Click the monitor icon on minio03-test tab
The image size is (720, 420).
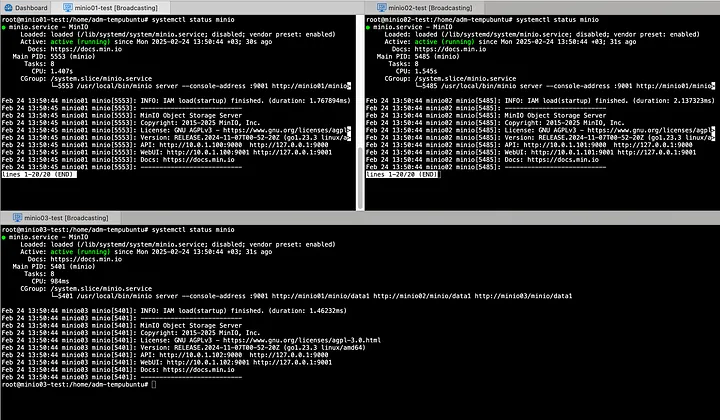pyautogui.click(x=17, y=218)
